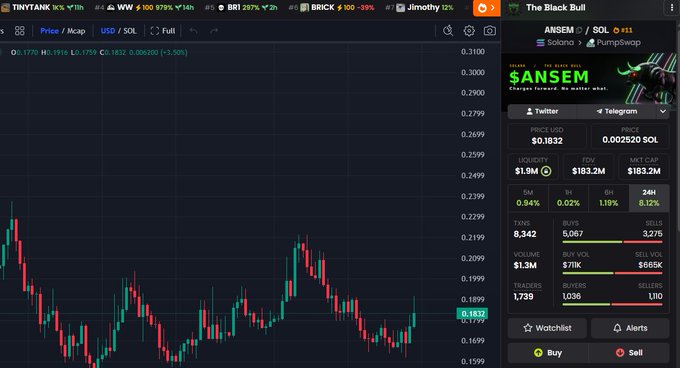Click the Buy Vol versus Sell Vol bar
This screenshot has width=680, height=368.
[x=612, y=273]
